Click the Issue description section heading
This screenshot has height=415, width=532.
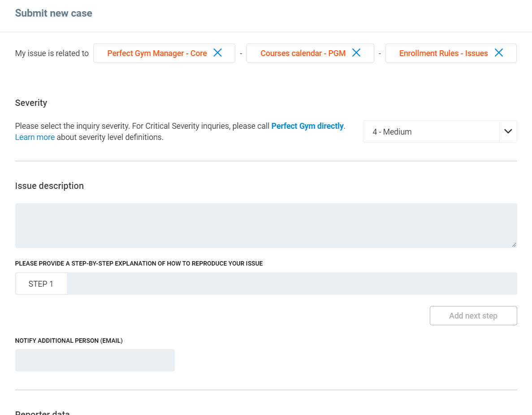49,186
